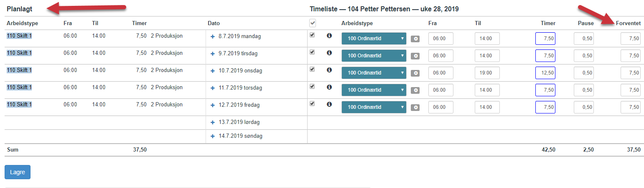Remove the tirsdag work type entry with the x icon
The image size is (644, 188).
click(415, 56)
